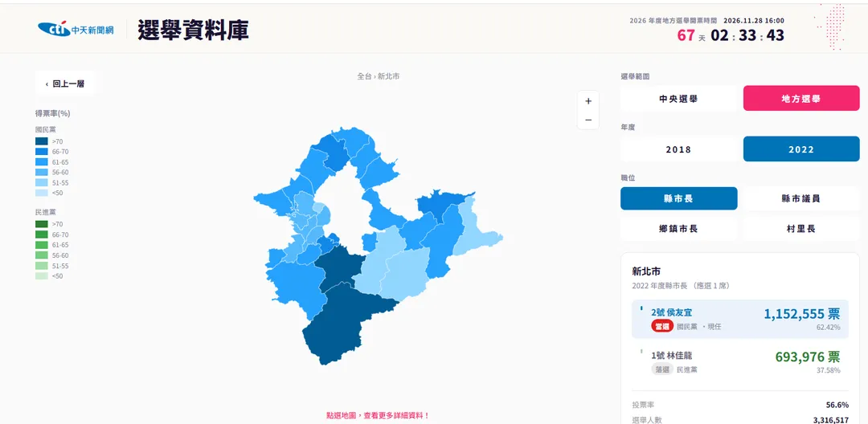
Task: Choose year 2018
Action: (x=678, y=149)
